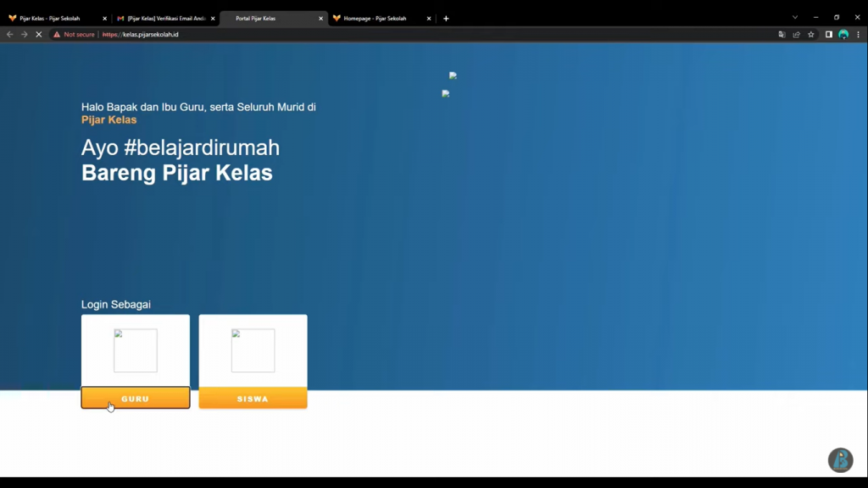Go back to the previous page
The height and width of the screenshot is (488, 868).
pyautogui.click(x=9, y=35)
